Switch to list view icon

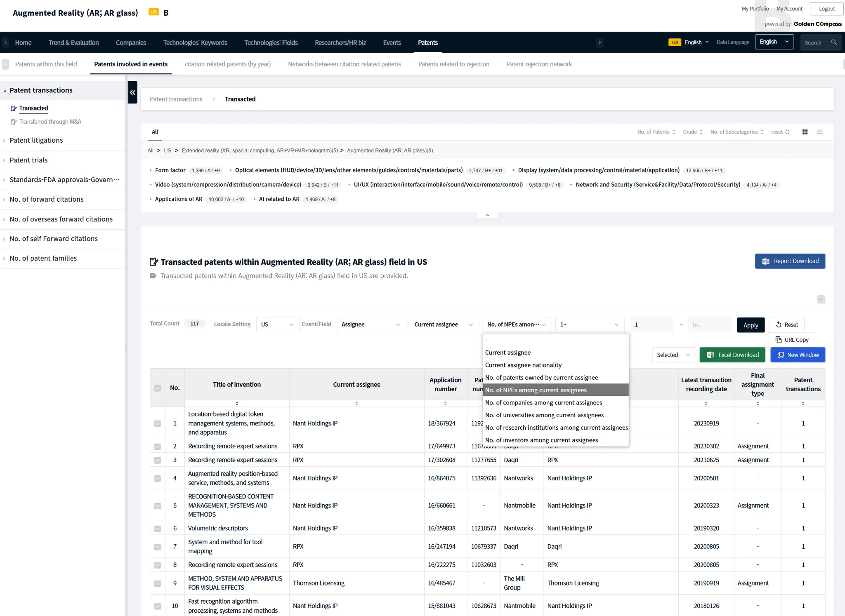pyautogui.click(x=819, y=132)
